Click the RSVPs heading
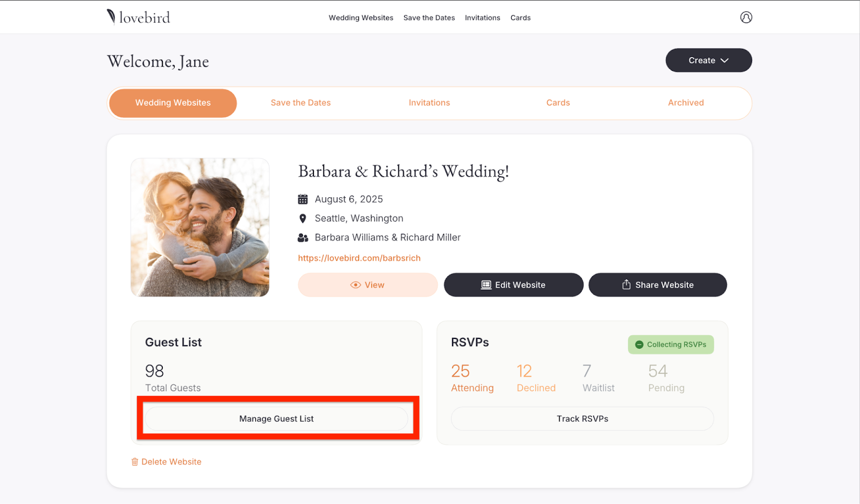The height and width of the screenshot is (504, 860). (470, 342)
